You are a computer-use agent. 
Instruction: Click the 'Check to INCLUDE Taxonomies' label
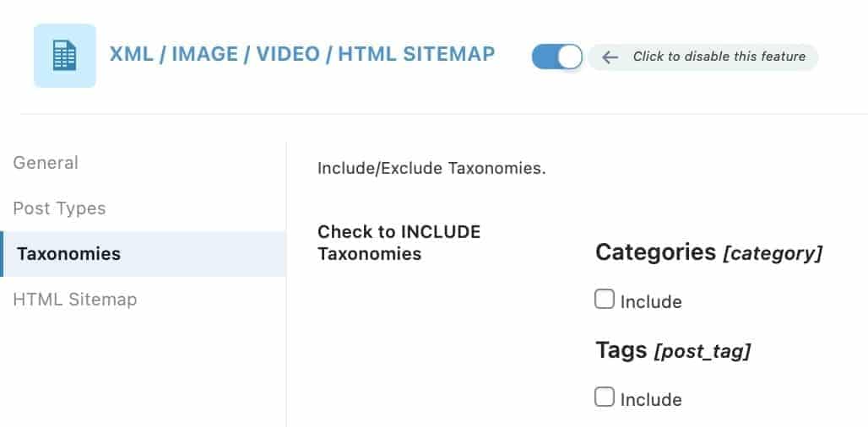[x=399, y=243]
